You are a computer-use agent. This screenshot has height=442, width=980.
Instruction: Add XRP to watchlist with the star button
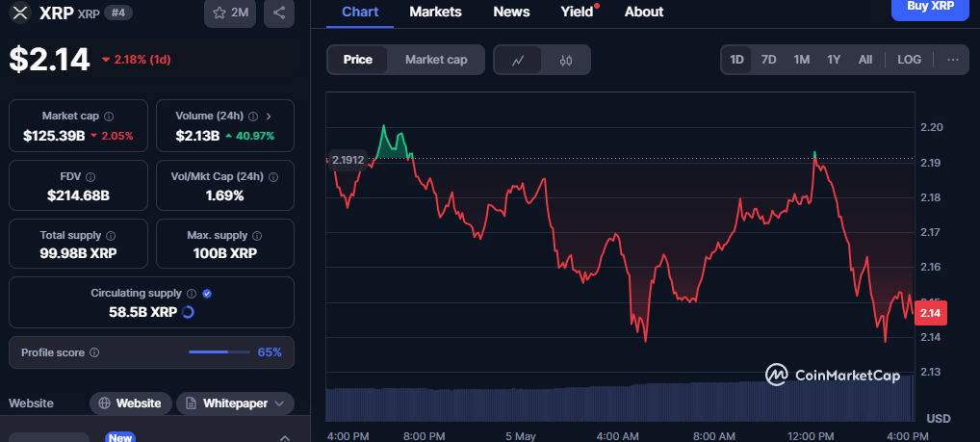point(230,13)
